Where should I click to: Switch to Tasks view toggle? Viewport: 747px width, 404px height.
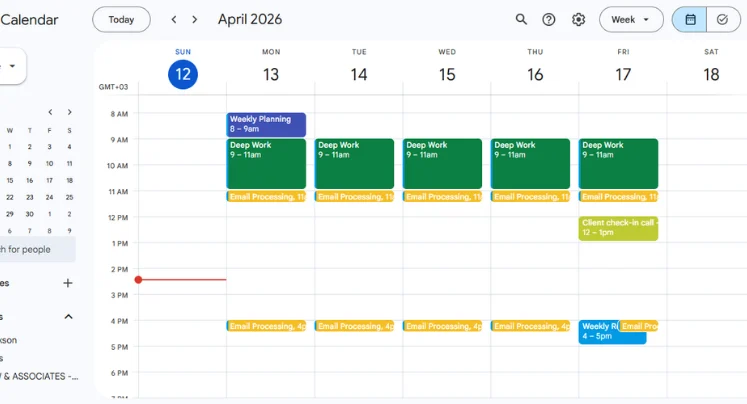pyautogui.click(x=723, y=20)
